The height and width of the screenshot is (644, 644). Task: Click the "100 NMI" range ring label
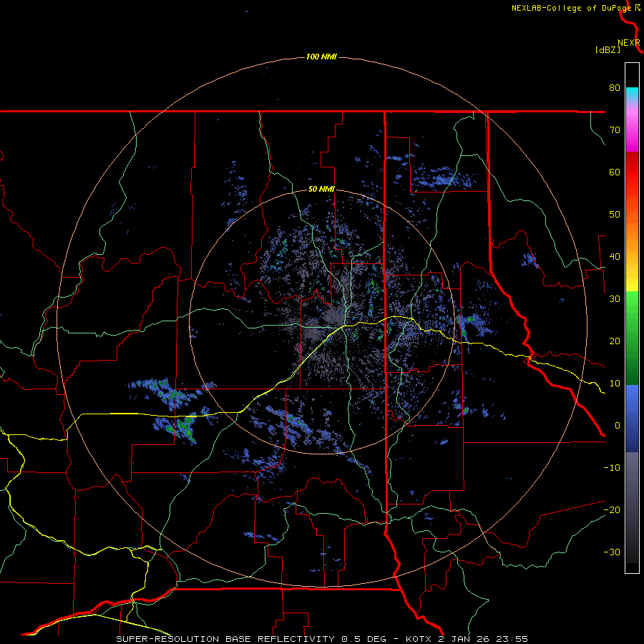point(321,57)
